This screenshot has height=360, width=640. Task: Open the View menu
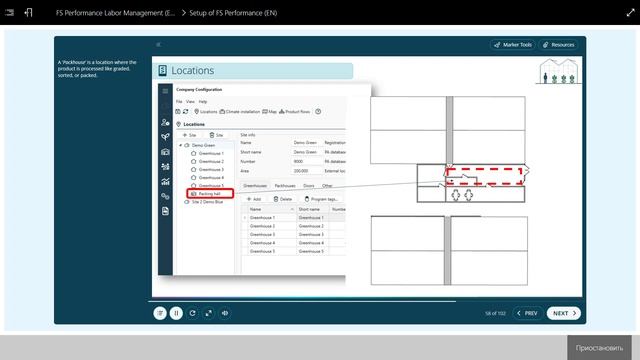coord(190,102)
